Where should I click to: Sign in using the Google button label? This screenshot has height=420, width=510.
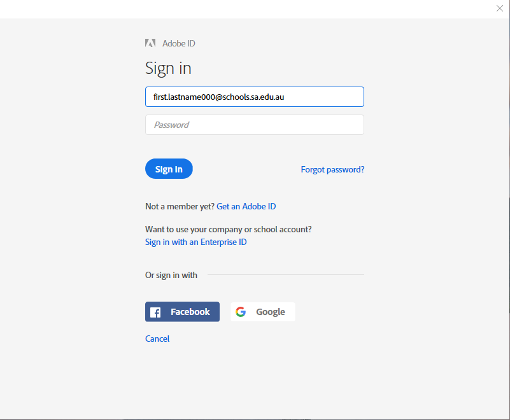click(x=271, y=312)
